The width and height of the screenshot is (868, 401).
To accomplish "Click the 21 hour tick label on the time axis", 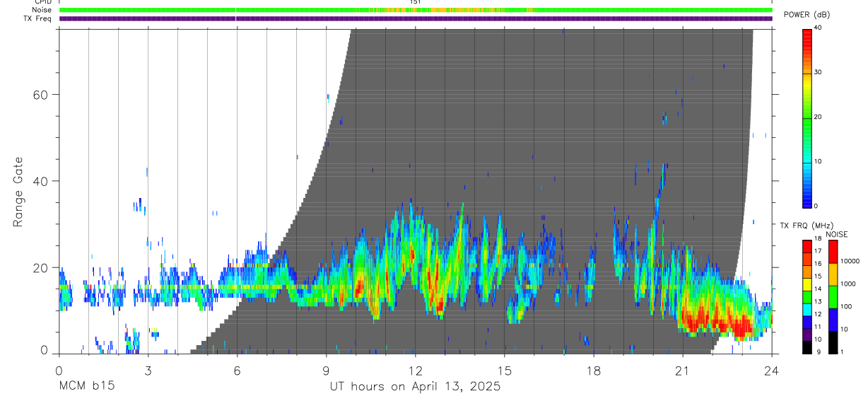I will pyautogui.click(x=682, y=369).
